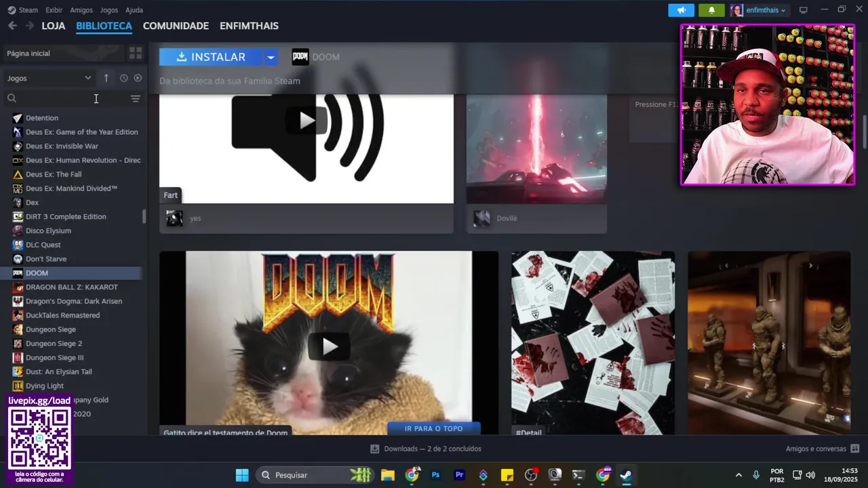
Task: Open the Steam menu
Action: click(28, 10)
